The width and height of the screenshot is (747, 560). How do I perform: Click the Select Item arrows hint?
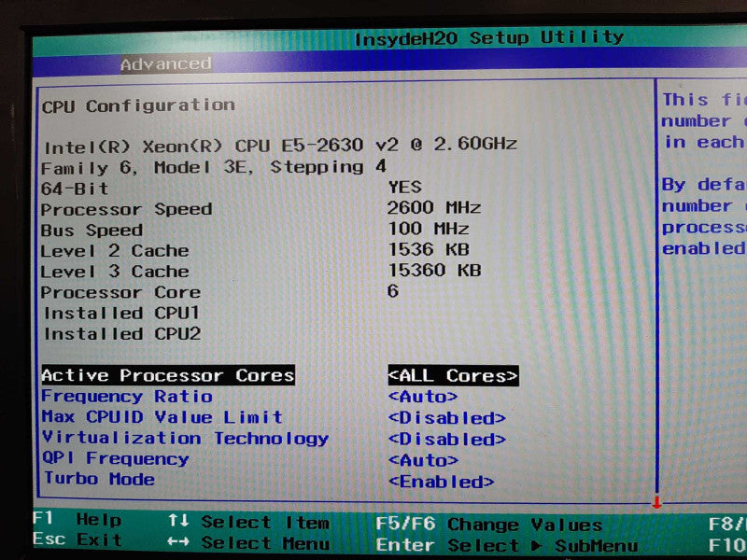248,522
